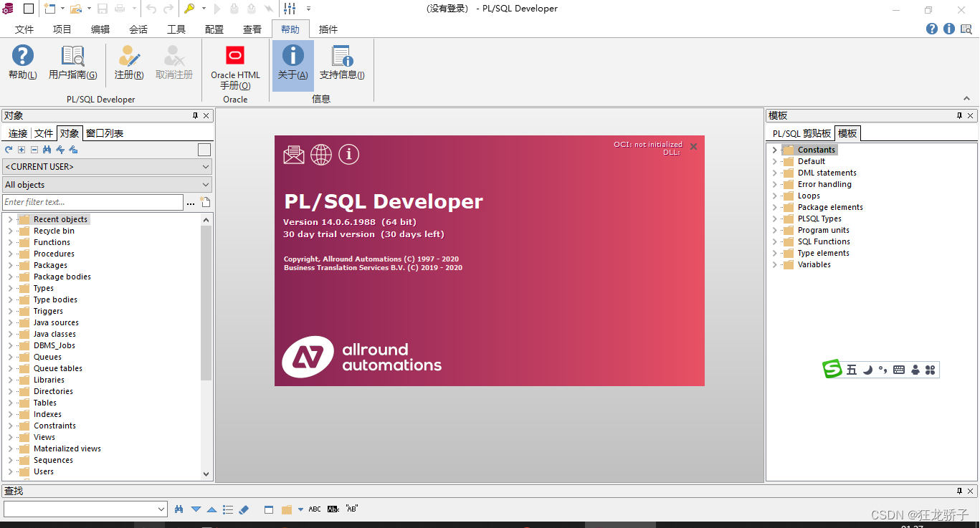This screenshot has width=980, height=528.
Task: Click the list results icon in the find bar
Action: (228, 509)
